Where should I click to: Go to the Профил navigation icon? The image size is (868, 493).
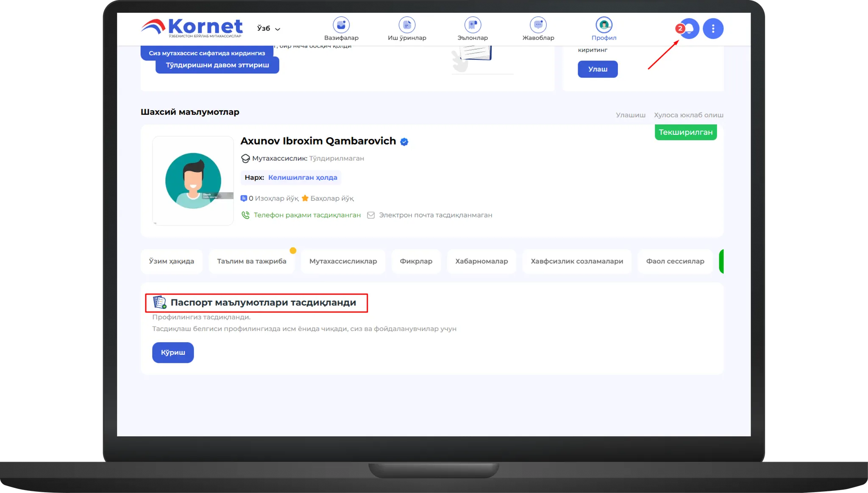[x=604, y=25]
